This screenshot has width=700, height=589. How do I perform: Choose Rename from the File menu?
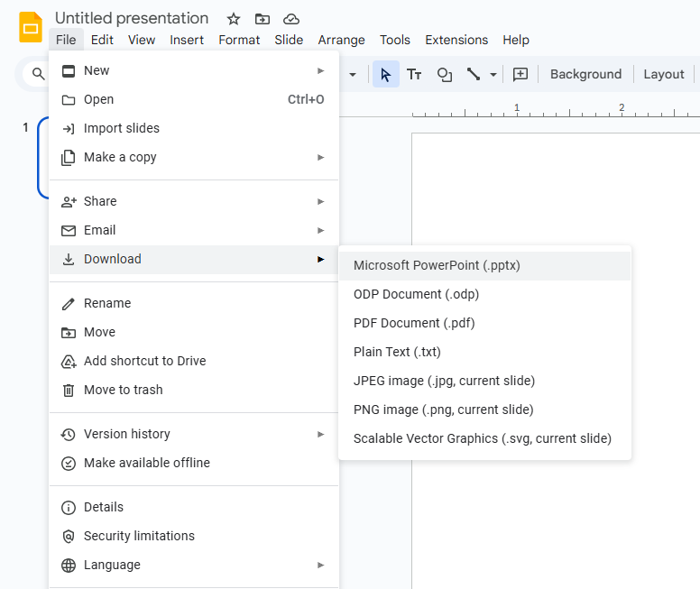pos(194,303)
